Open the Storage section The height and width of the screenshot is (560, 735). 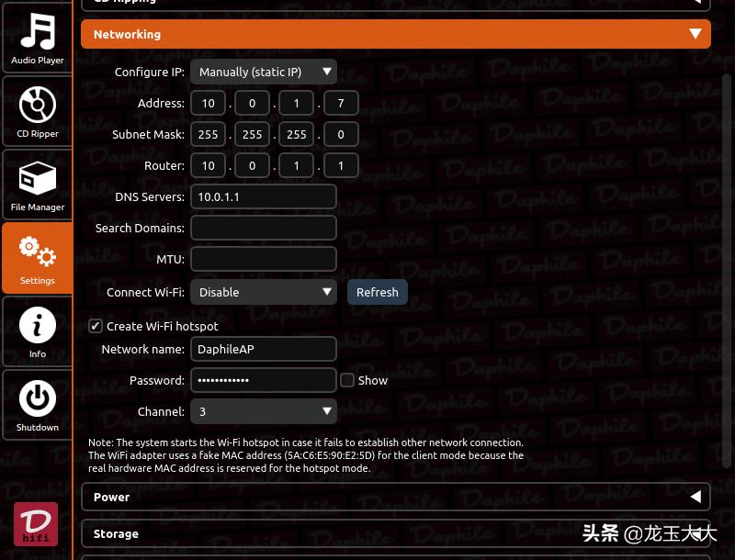(396, 533)
